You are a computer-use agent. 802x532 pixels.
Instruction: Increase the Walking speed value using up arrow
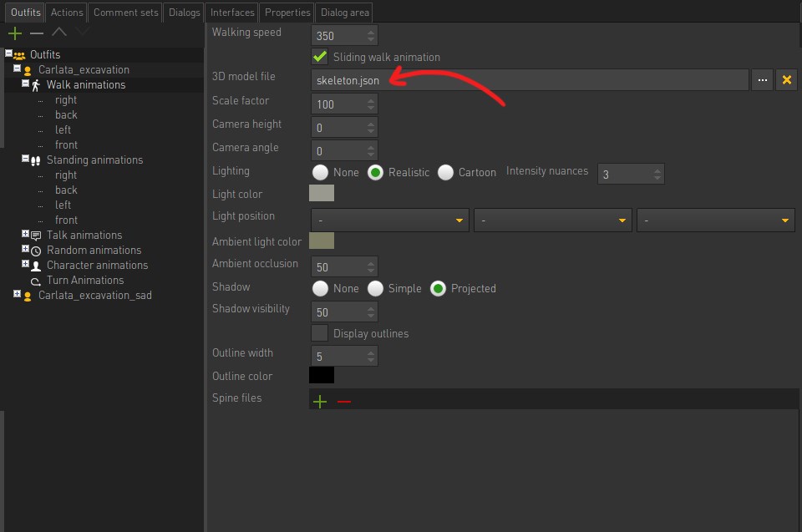[x=371, y=32]
